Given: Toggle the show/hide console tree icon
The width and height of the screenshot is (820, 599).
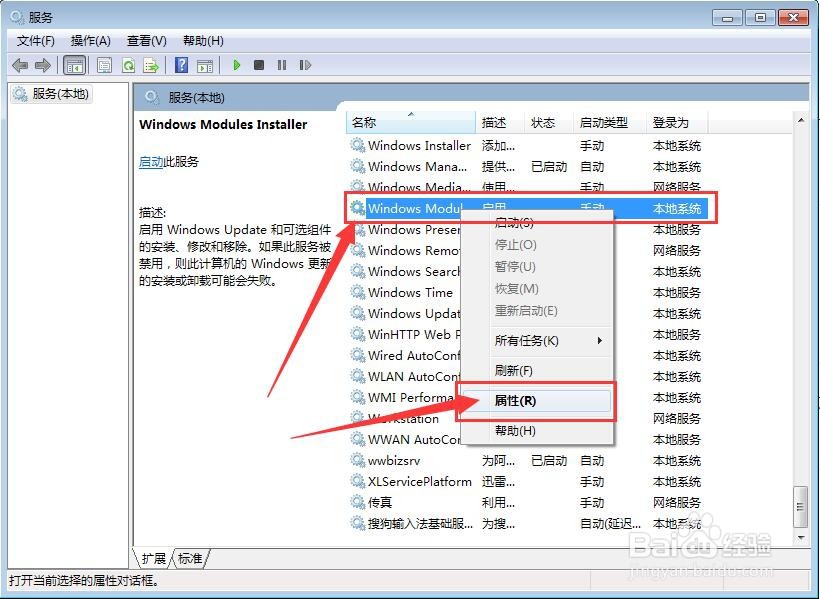Looking at the screenshot, I should (74, 65).
